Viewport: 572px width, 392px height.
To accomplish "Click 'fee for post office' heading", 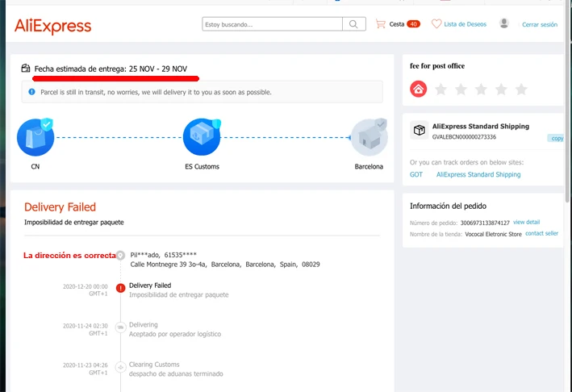I will [x=437, y=66].
